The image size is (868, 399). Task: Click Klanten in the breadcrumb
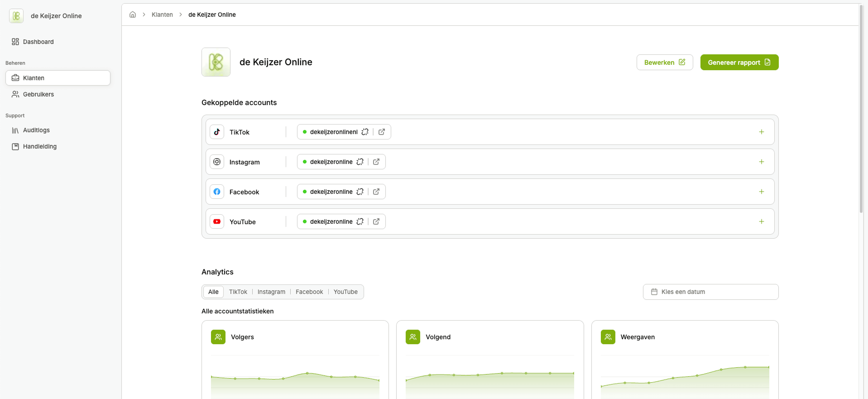(162, 14)
